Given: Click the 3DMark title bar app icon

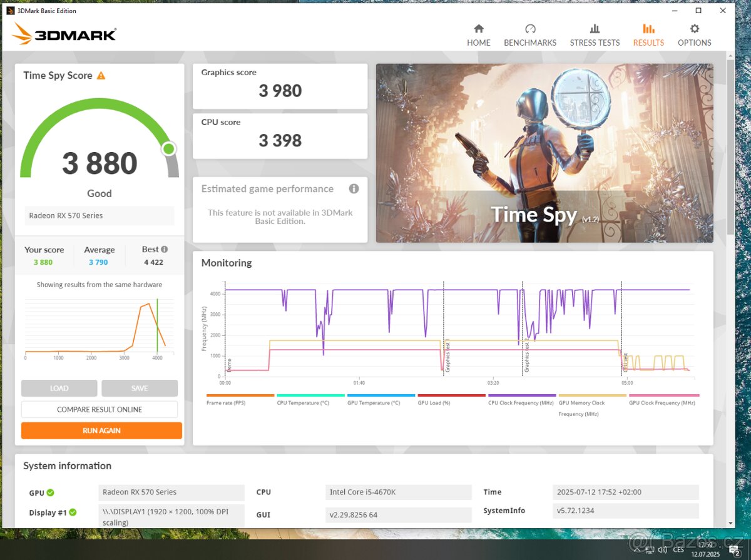Looking at the screenshot, I should tap(11, 11).
